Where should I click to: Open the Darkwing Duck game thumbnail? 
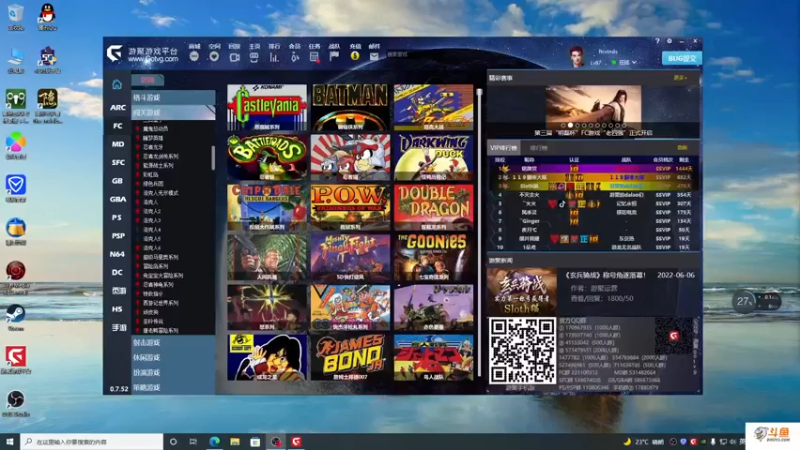pyautogui.click(x=433, y=157)
